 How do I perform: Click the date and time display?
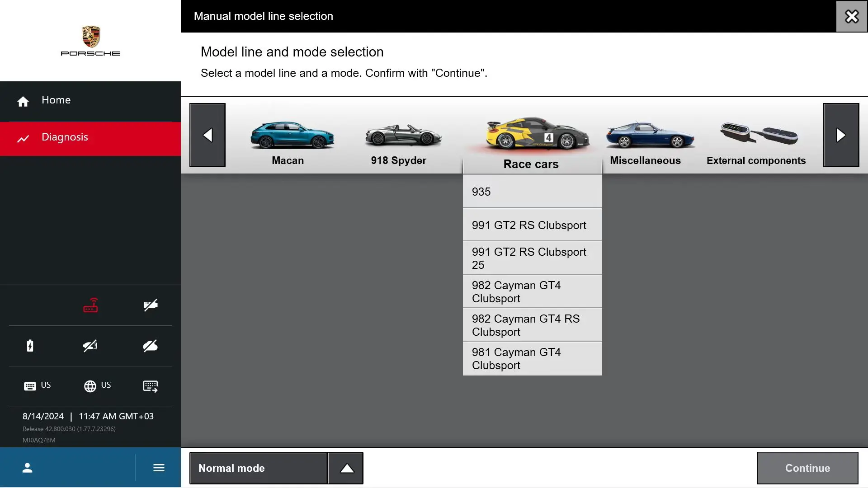(x=88, y=416)
